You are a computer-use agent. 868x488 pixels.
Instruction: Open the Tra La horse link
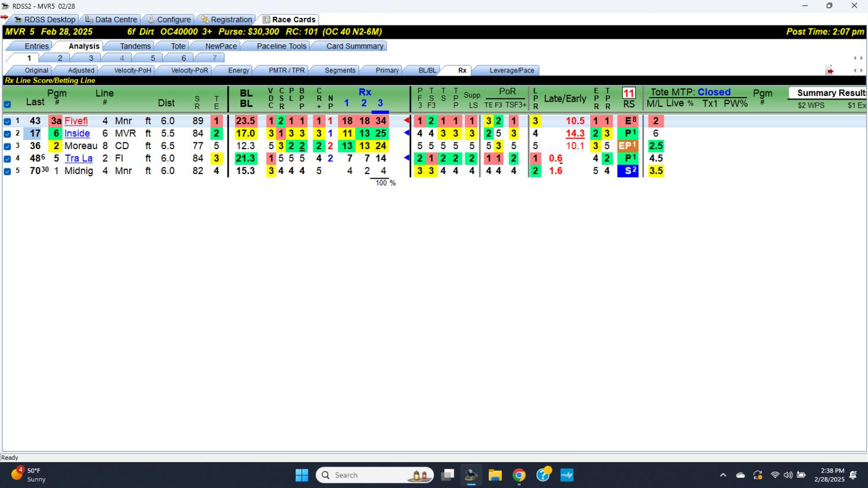pos(79,158)
